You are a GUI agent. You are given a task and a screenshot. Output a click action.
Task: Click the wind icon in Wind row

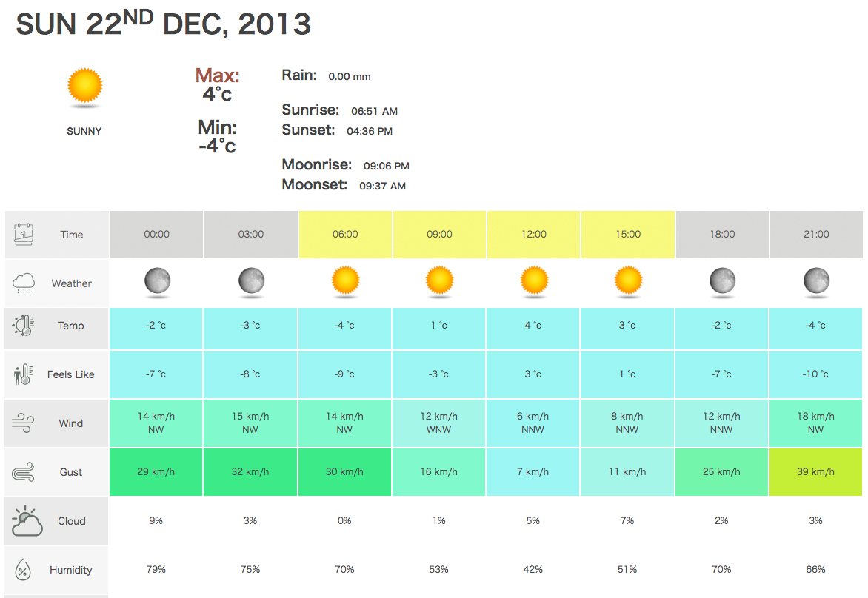pyautogui.click(x=24, y=423)
